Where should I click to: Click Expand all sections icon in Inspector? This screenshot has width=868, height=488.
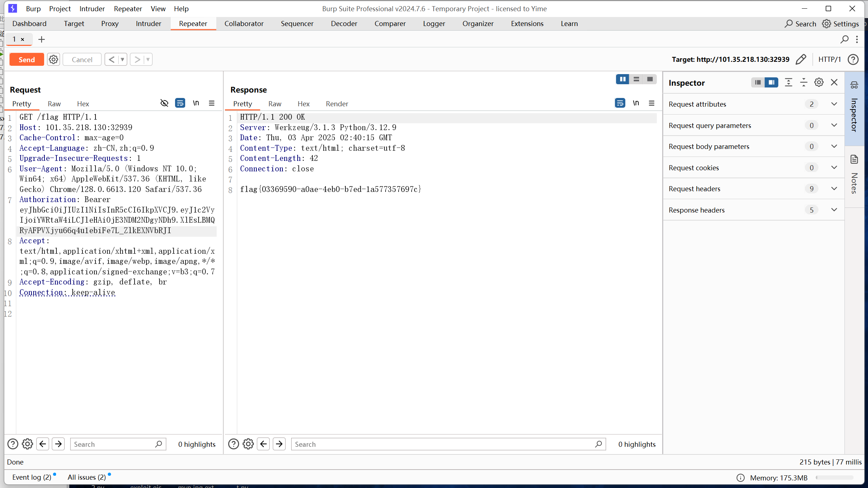click(x=789, y=82)
